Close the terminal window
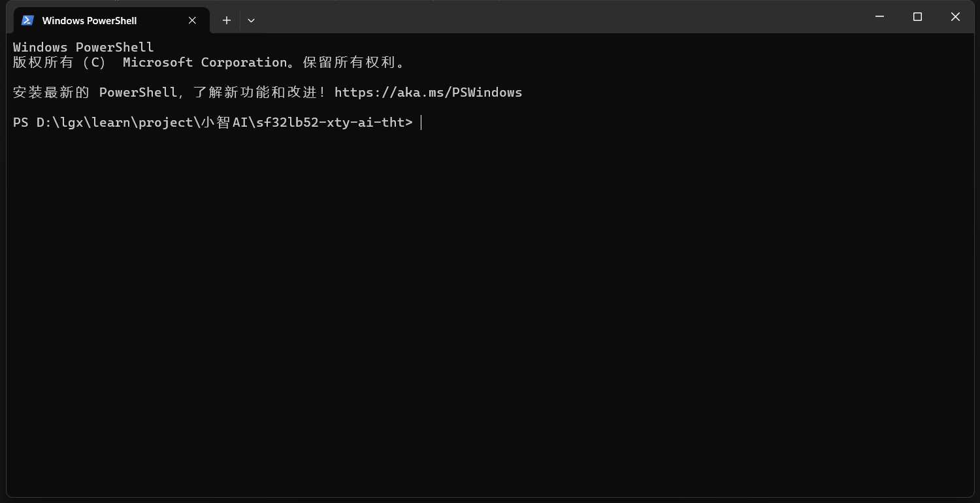The image size is (980, 503). (x=955, y=17)
